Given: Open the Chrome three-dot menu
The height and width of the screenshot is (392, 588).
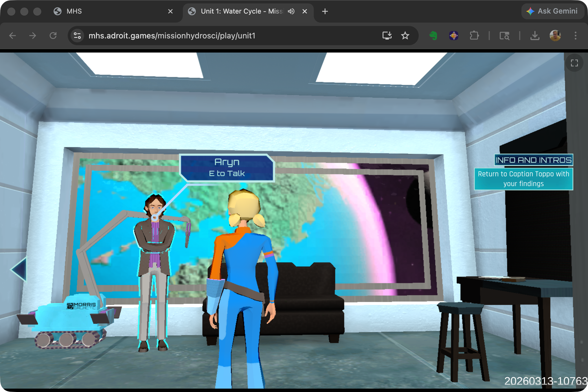Looking at the screenshot, I should pos(575,36).
